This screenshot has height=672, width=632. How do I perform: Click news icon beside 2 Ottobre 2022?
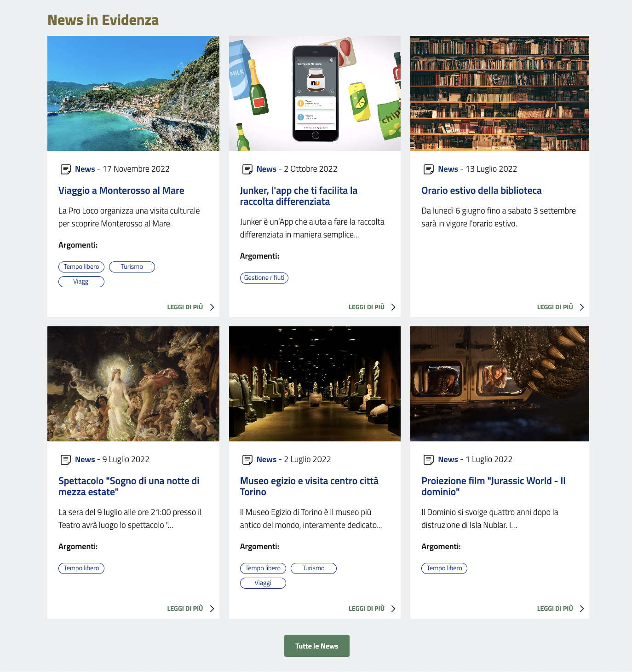coord(247,169)
